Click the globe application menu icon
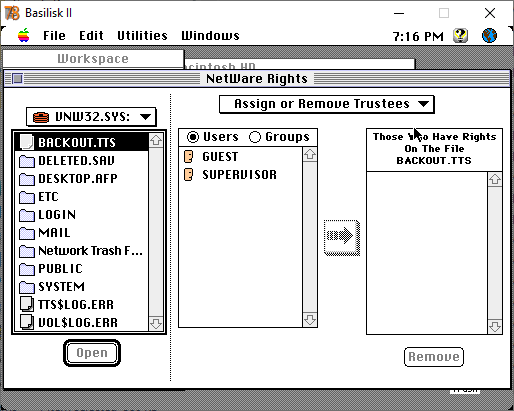Screen dimensions: 514x411 click(x=489, y=35)
